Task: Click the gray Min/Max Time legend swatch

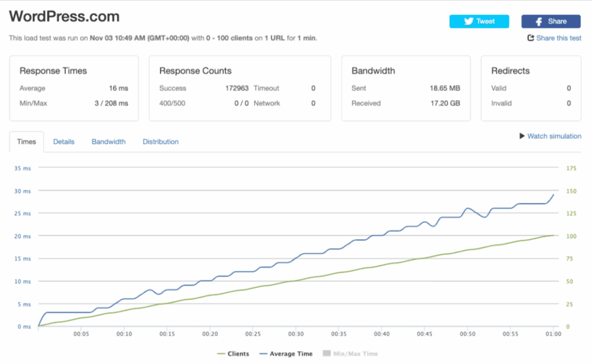Action: click(326, 354)
